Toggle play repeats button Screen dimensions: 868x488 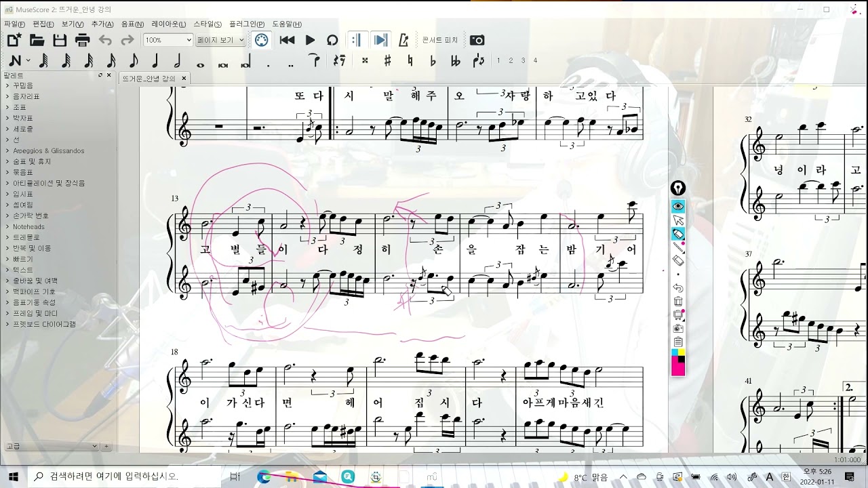click(x=357, y=40)
